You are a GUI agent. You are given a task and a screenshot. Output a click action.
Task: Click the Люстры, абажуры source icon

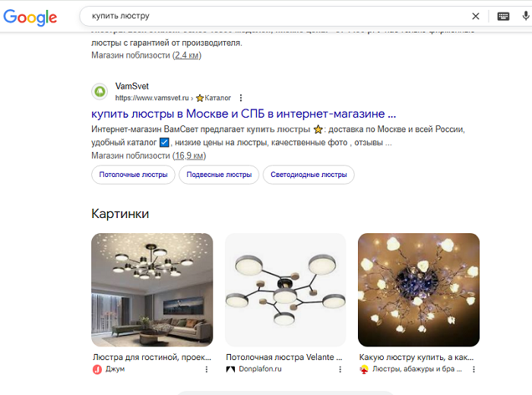[364, 369]
